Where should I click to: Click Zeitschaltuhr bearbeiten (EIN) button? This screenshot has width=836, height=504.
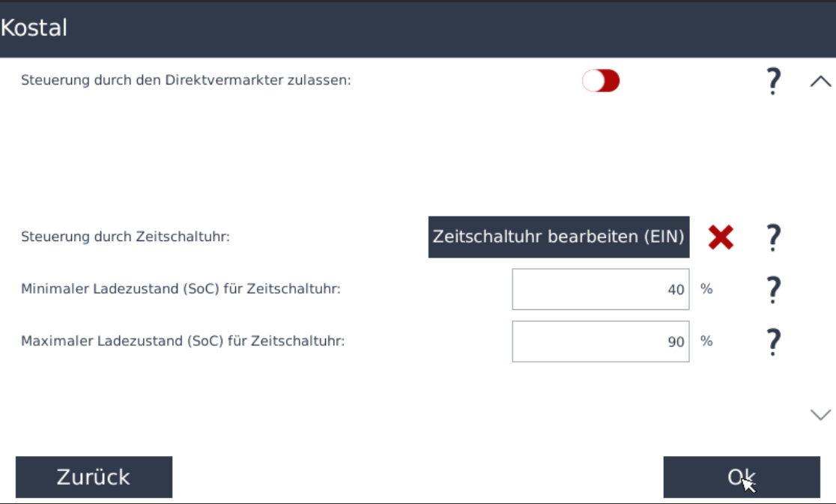pyautogui.click(x=558, y=237)
